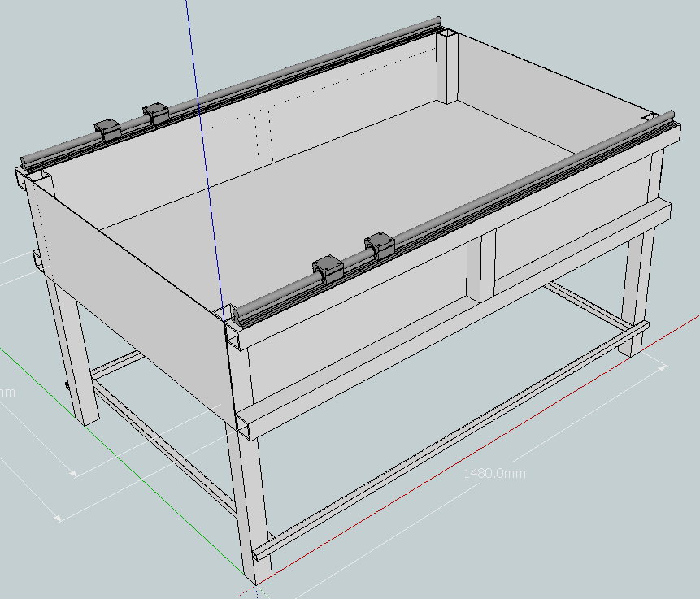Pick the right bearing block on front rail
Screen dimensions: 700x599
tap(380, 245)
